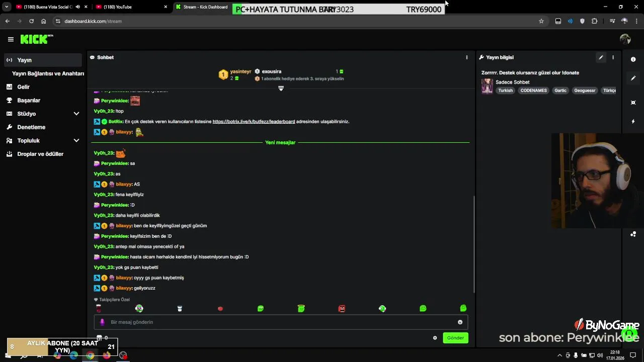Click the exousira gifter name
This screenshot has width=644, height=362.
pyautogui.click(x=272, y=71)
